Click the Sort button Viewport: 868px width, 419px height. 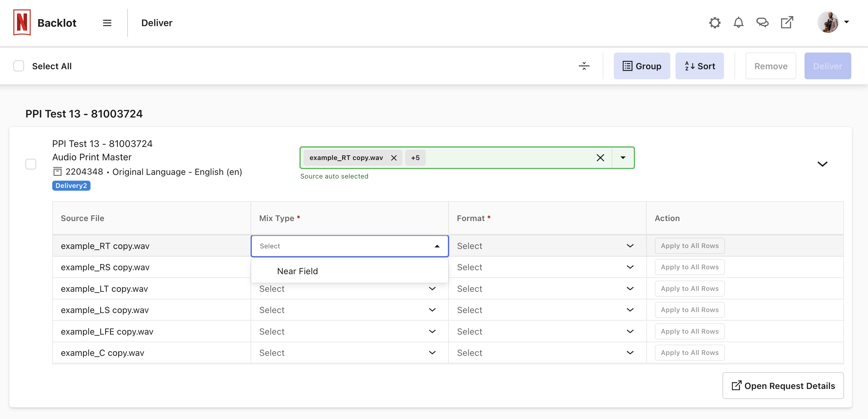[x=699, y=66]
